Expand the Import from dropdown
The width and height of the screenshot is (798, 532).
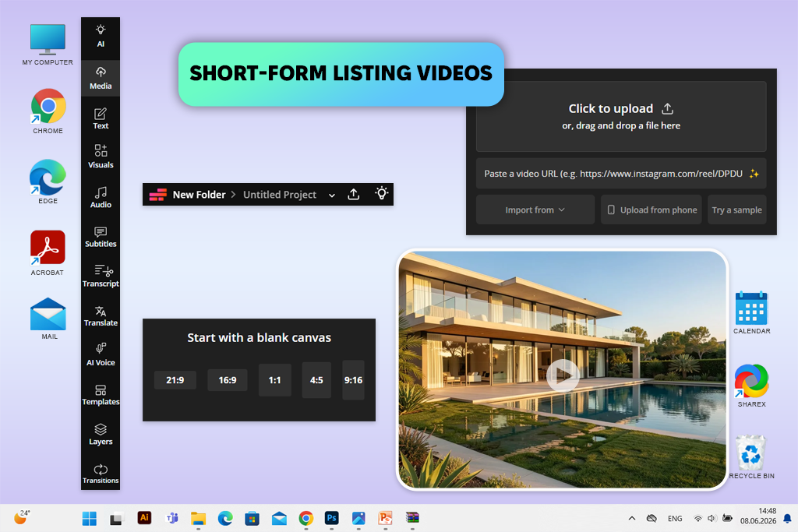535,210
